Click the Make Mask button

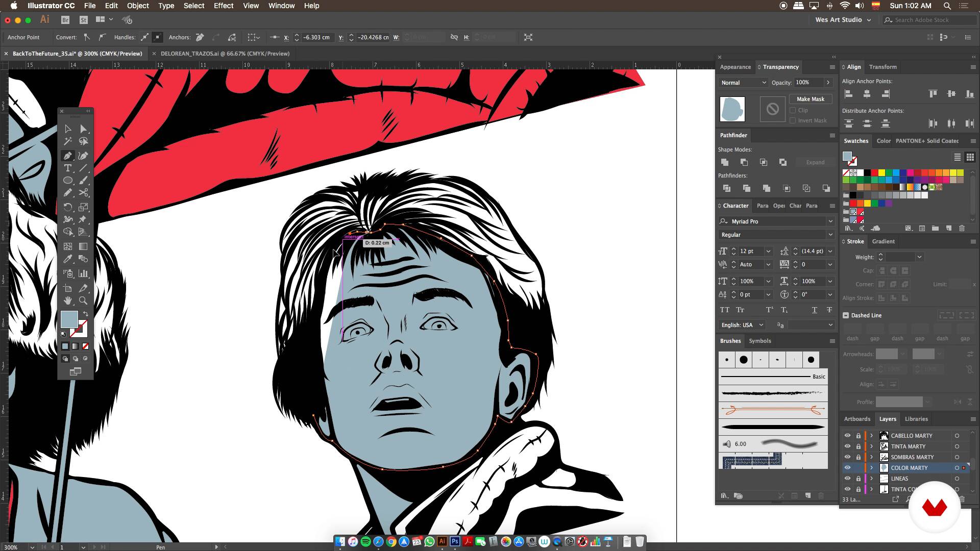(x=811, y=99)
